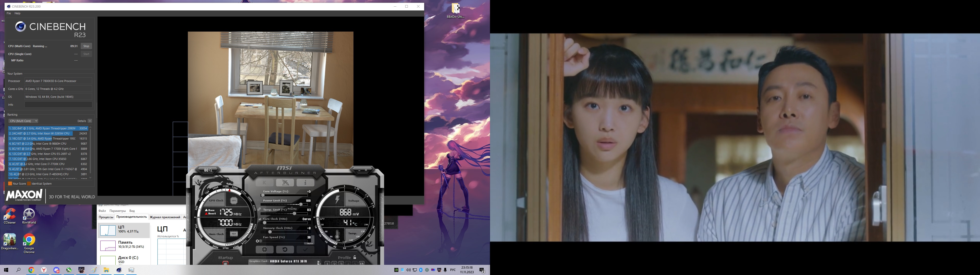Open the CPU (Multi Core) ranking dropdown
Viewport: 980px width, 275px height.
tap(23, 121)
